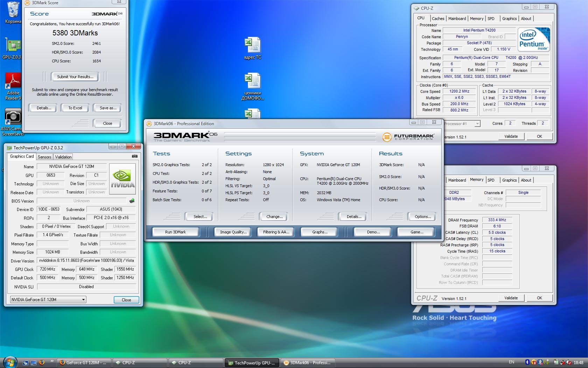
Task: Click OK in the lower CPU-Z window
Action: point(539,298)
